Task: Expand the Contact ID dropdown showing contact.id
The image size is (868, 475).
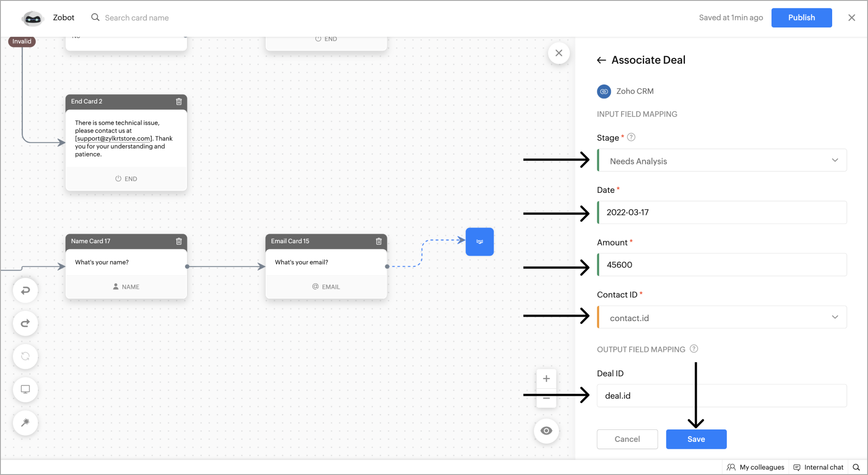Action: [835, 317]
